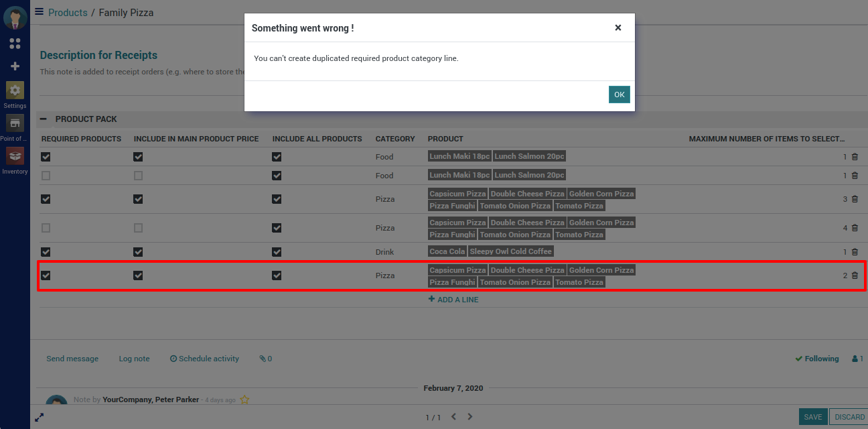Open the Inventory app icon
This screenshot has height=429, width=868.
15,156
